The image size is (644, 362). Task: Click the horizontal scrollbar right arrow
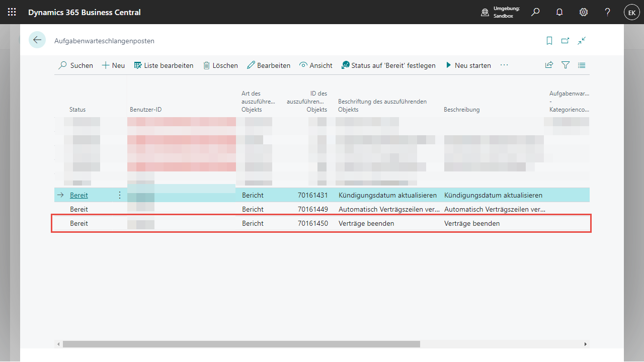tap(585, 344)
